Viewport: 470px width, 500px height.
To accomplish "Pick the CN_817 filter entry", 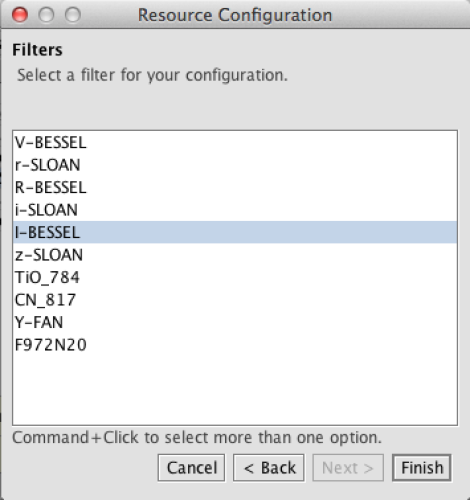I will pos(235,300).
